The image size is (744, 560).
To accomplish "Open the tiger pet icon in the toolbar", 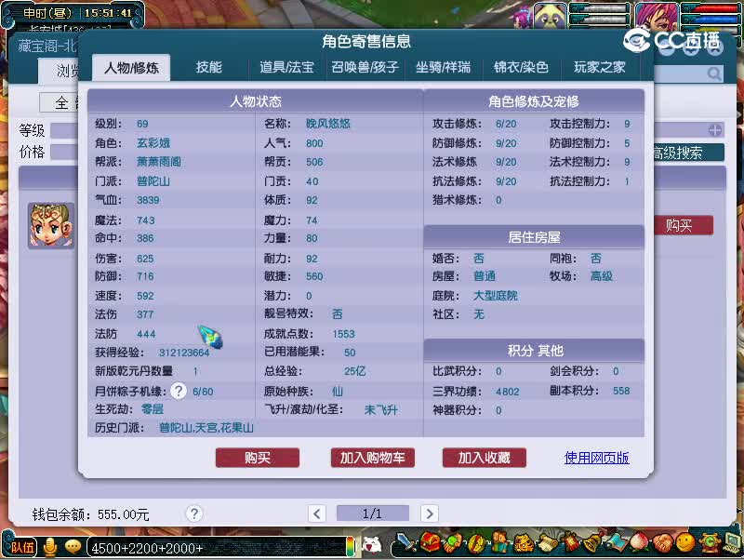I will pos(524,543).
